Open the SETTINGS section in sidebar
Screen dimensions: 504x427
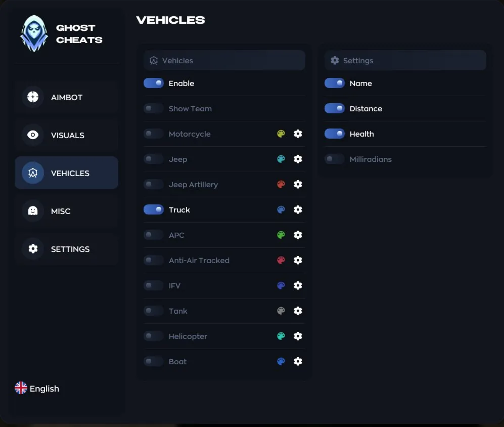pos(67,249)
